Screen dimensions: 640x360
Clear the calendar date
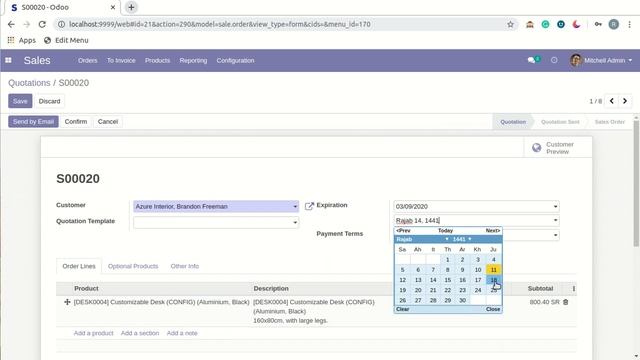tap(402, 309)
